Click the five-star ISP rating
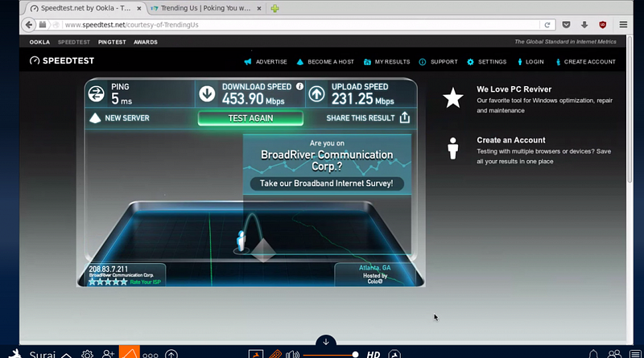 click(x=108, y=282)
